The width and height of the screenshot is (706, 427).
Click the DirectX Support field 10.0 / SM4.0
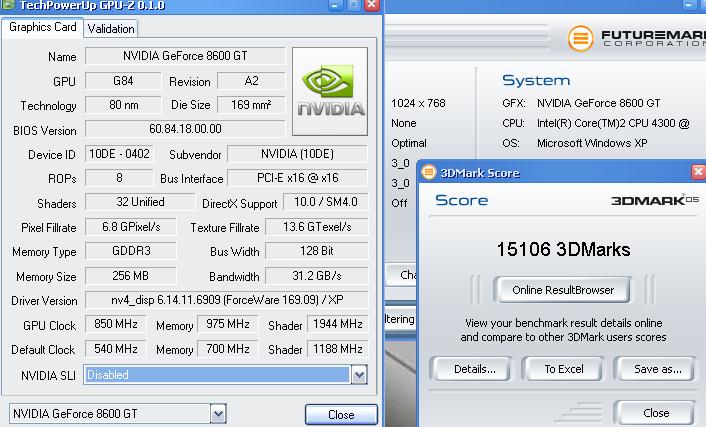(x=326, y=202)
